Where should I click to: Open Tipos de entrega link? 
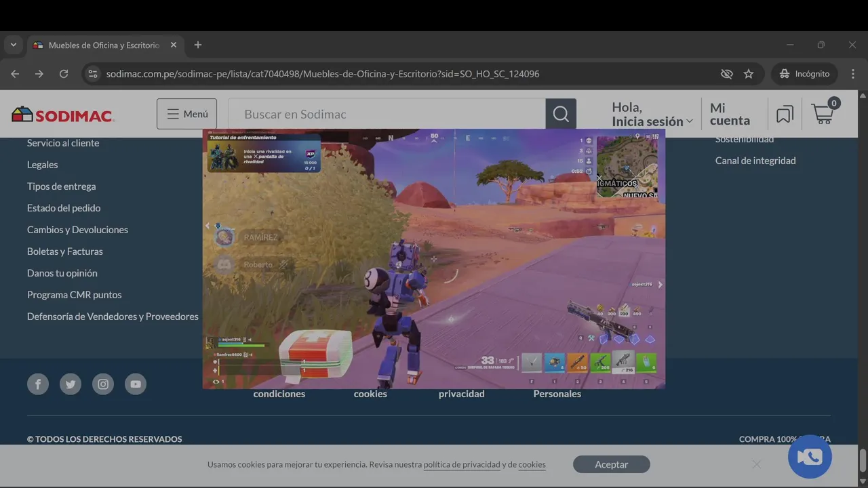click(x=62, y=186)
